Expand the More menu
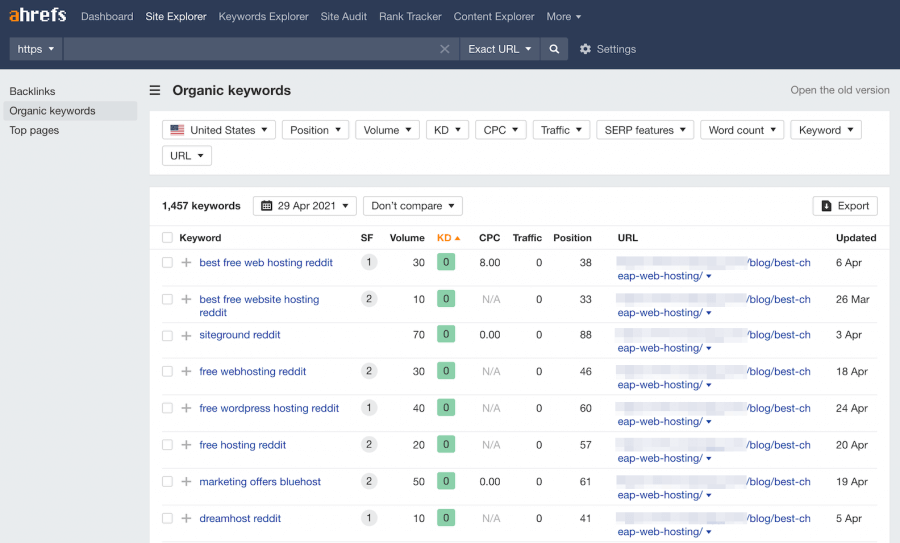900x543 pixels. pyautogui.click(x=564, y=17)
